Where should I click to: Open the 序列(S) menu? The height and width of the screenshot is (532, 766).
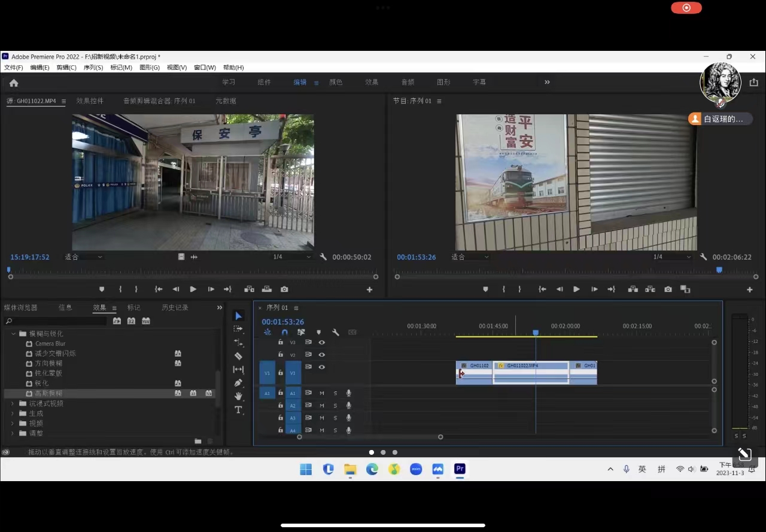pyautogui.click(x=93, y=68)
